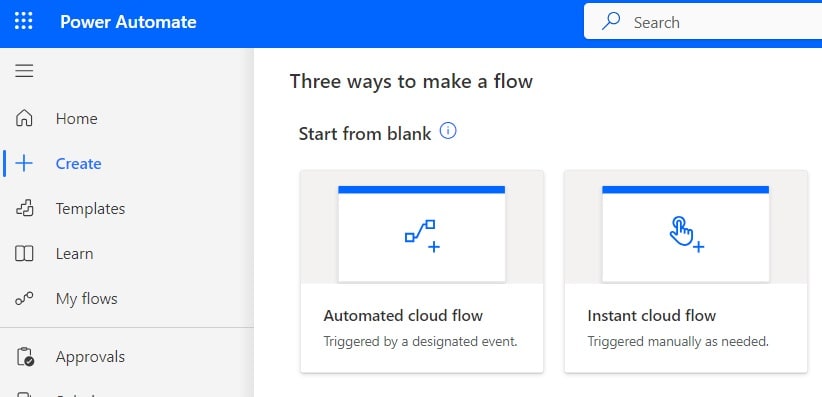Click the Instant cloud flow hand icon
The height and width of the screenshot is (397, 822).
[x=686, y=234]
